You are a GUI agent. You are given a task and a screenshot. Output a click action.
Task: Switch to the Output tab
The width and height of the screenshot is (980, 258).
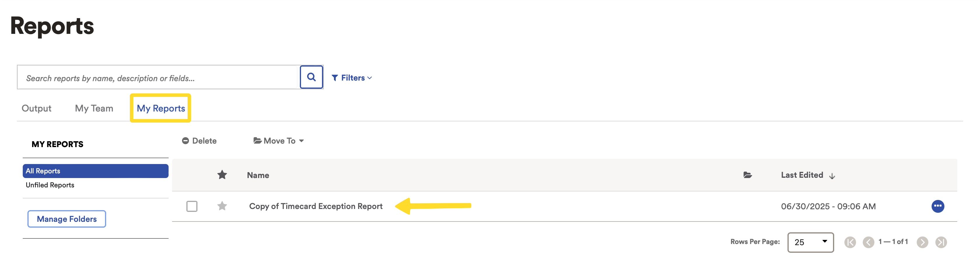click(x=36, y=108)
